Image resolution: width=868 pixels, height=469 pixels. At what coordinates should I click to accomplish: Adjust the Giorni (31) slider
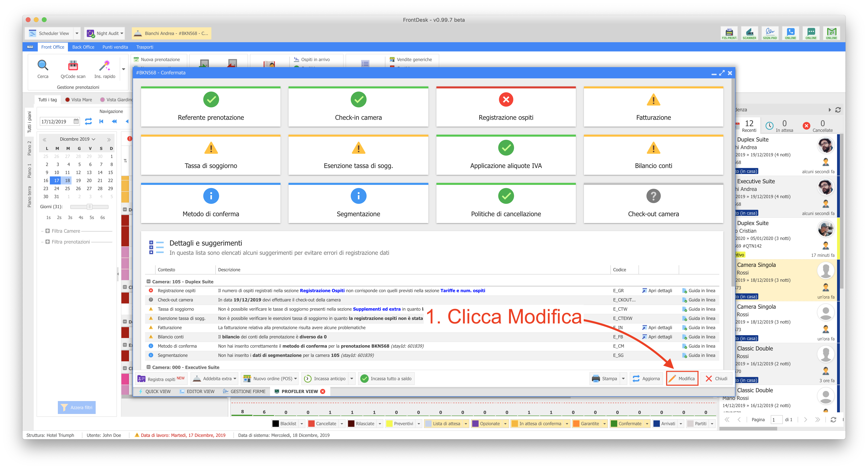89,207
